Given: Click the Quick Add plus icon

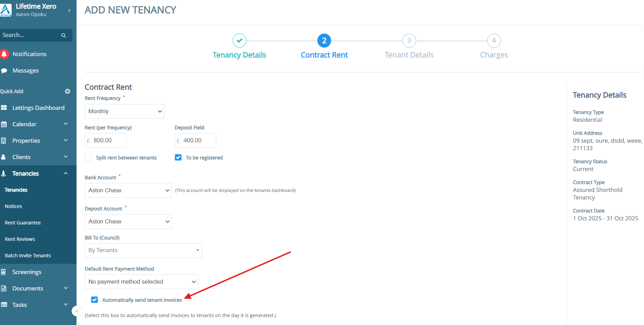Looking at the screenshot, I should (x=68, y=91).
